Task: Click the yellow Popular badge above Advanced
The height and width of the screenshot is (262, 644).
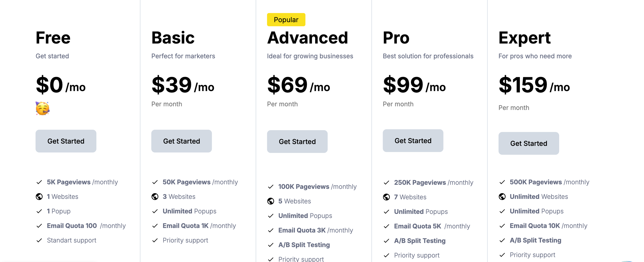Action: pyautogui.click(x=286, y=19)
